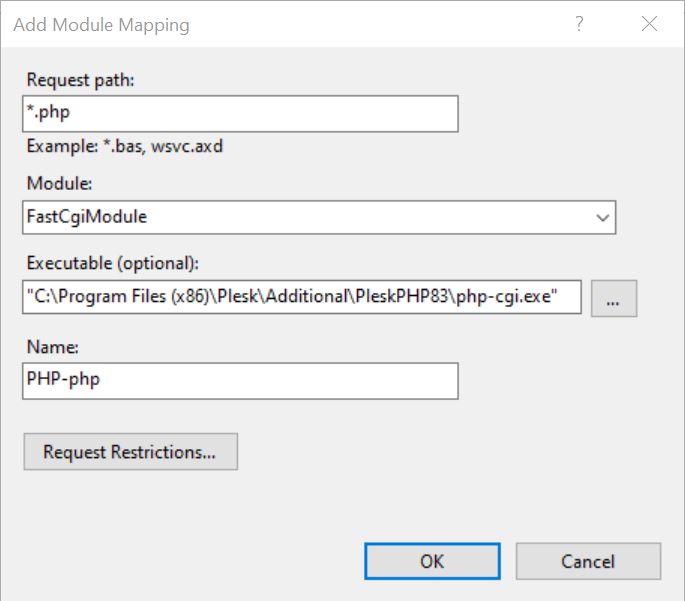The height and width of the screenshot is (601, 685).
Task: Close the Add Module Mapping dialog
Action: 647,25
